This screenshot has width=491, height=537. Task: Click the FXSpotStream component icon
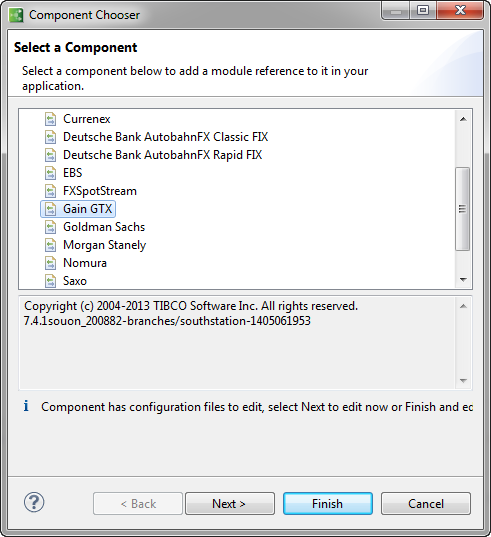point(51,191)
